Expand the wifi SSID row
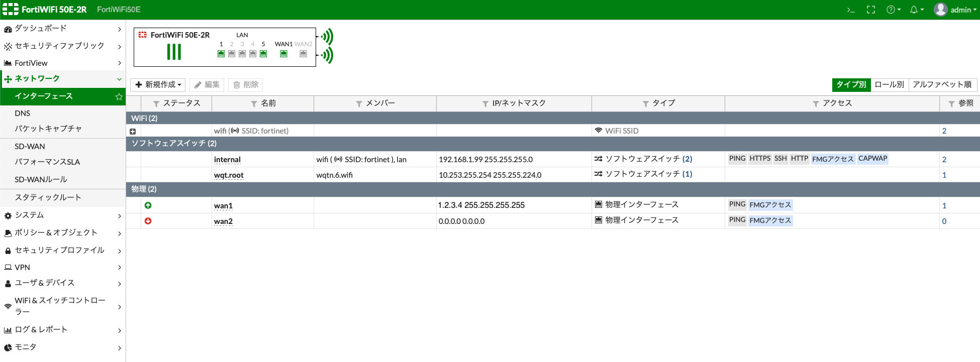This screenshot has height=362, width=980. tap(133, 132)
